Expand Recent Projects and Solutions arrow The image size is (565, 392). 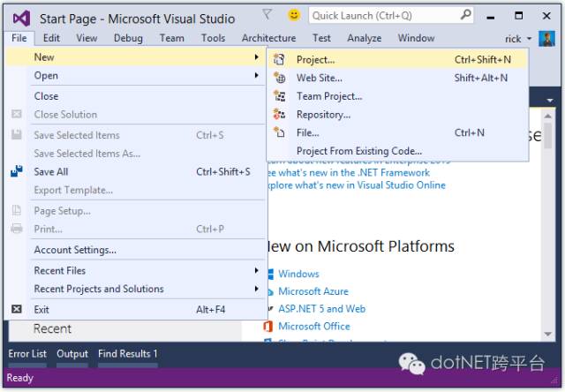257,289
